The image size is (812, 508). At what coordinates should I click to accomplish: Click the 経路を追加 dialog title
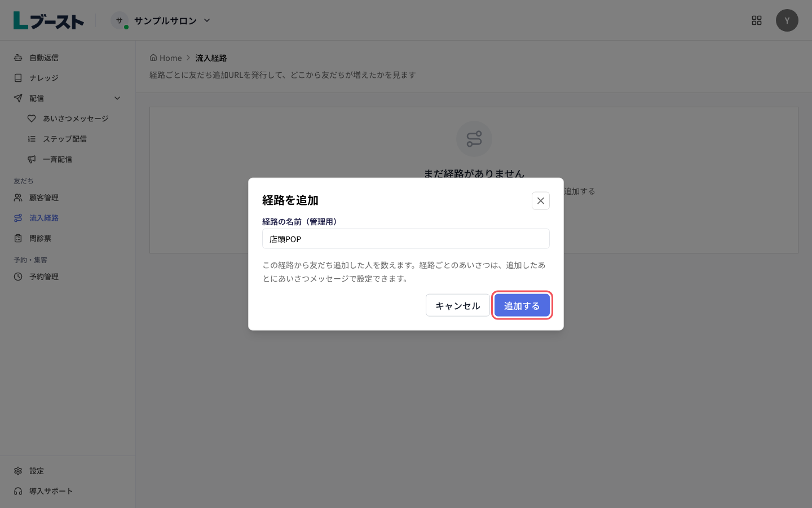[290, 200]
